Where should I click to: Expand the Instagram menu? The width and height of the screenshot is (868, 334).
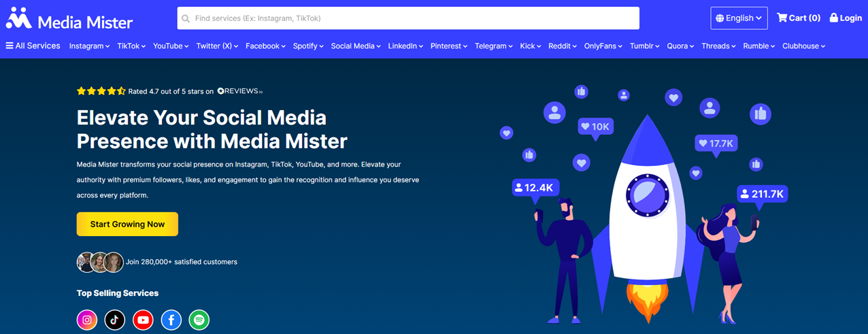click(x=89, y=46)
